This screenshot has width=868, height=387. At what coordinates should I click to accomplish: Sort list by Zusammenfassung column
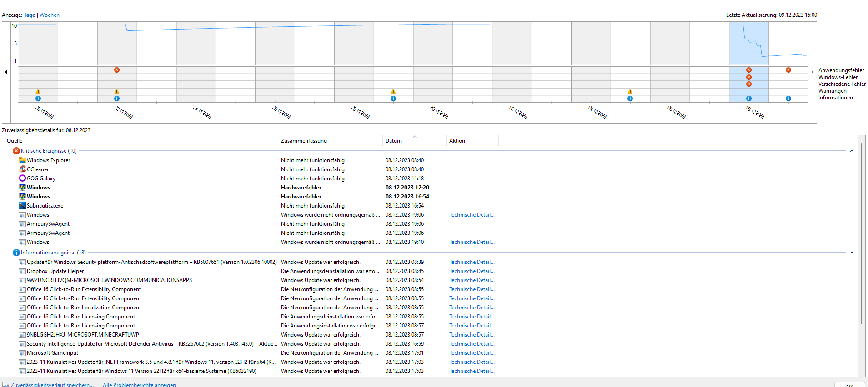pyautogui.click(x=330, y=141)
